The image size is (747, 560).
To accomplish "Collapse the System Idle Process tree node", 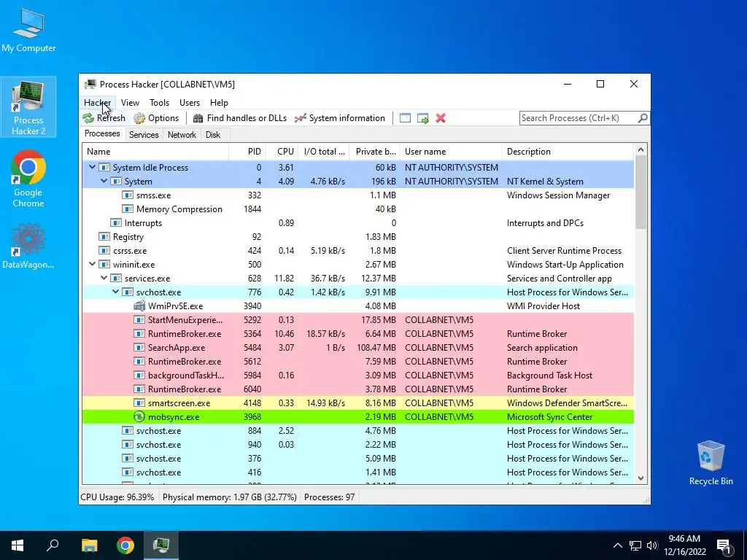I will (x=92, y=167).
